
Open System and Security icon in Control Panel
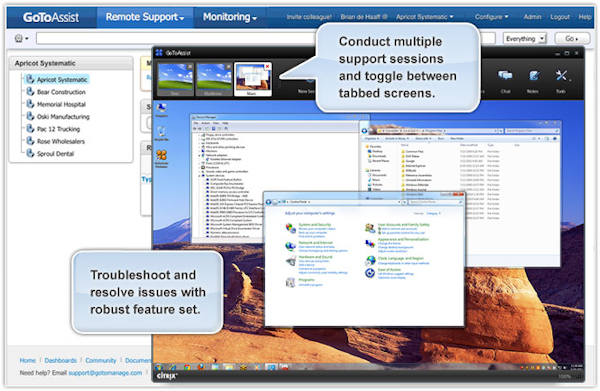291,228
